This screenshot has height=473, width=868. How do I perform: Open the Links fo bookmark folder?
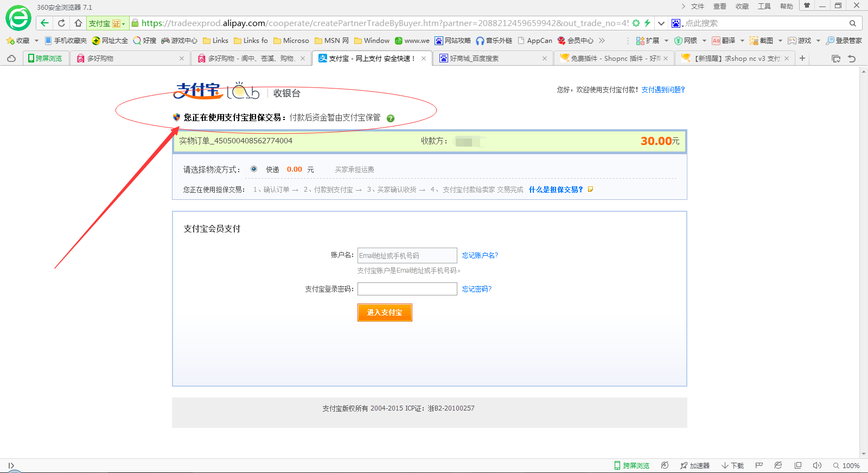[251, 41]
